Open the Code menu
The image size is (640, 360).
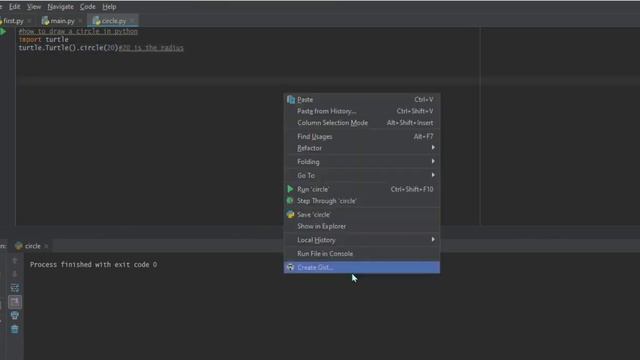[x=87, y=7]
